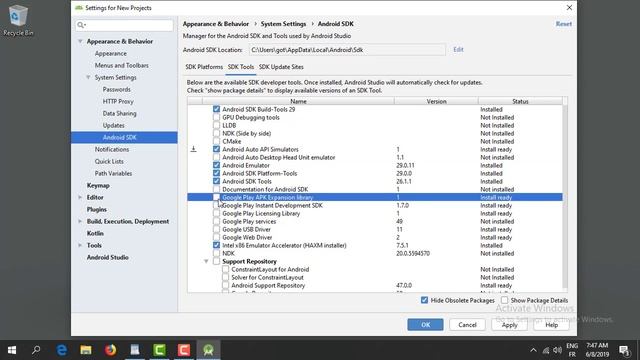Select the Google Play services row
640x360 pixels.
coord(375,221)
